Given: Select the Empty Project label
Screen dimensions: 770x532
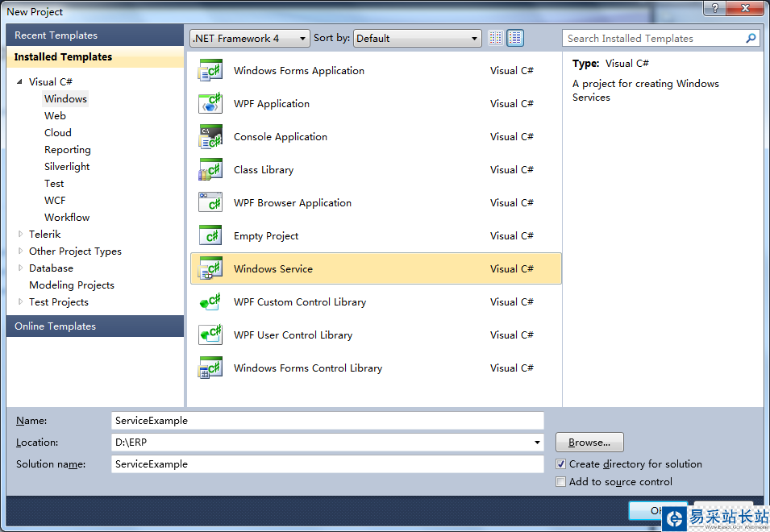Looking at the screenshot, I should pyautogui.click(x=265, y=235).
